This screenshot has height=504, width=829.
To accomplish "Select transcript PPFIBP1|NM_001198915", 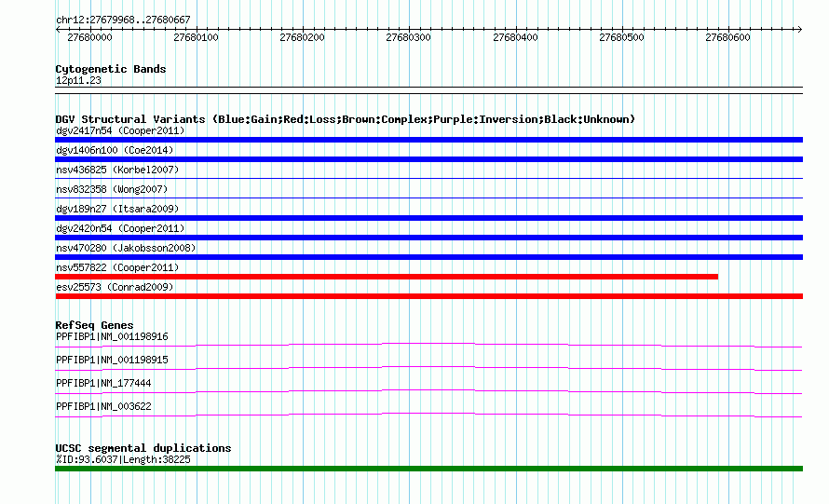I will [112, 361].
